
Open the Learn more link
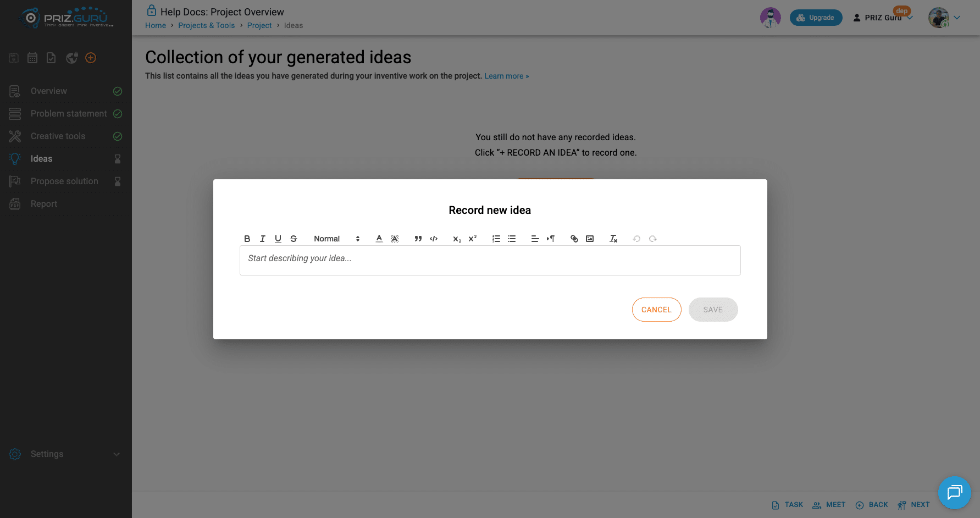(507, 76)
